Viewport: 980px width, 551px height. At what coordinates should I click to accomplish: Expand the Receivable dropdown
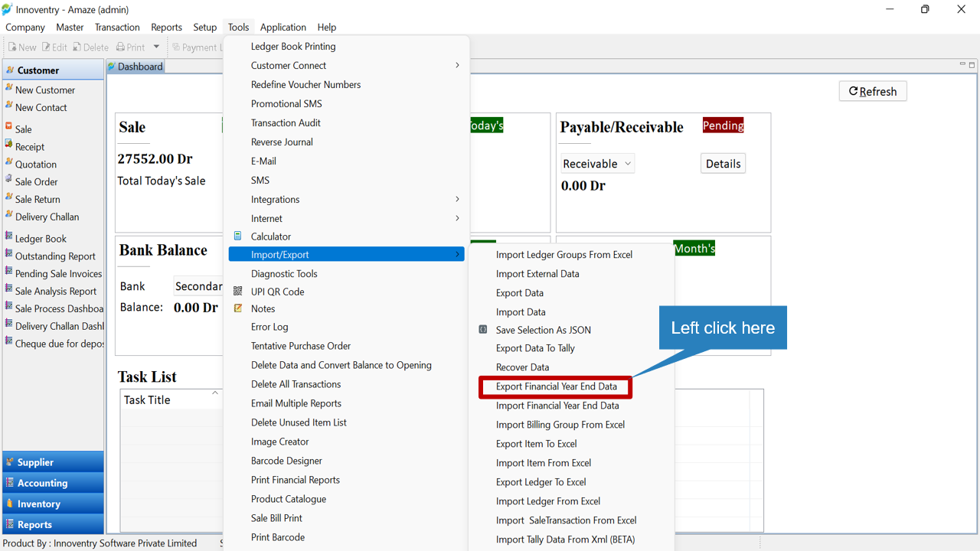pyautogui.click(x=596, y=164)
